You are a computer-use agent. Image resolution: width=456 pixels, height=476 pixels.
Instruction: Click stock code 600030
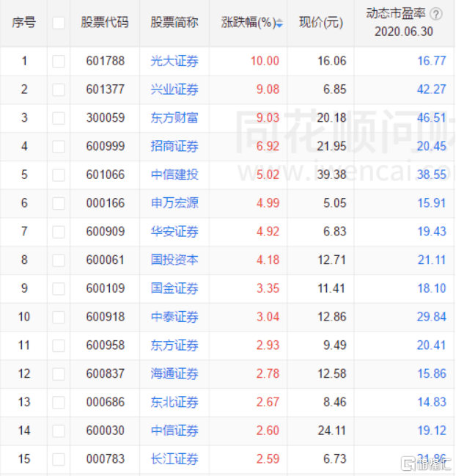coord(106,431)
